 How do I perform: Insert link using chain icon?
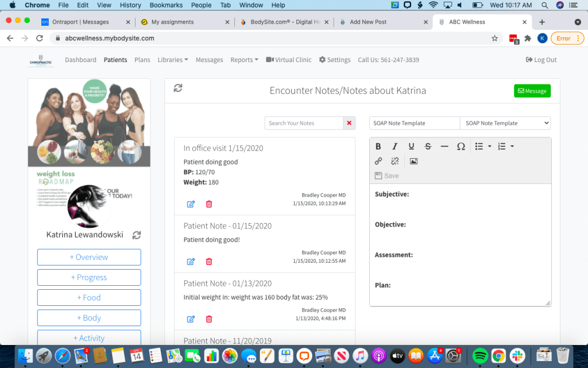(378, 162)
